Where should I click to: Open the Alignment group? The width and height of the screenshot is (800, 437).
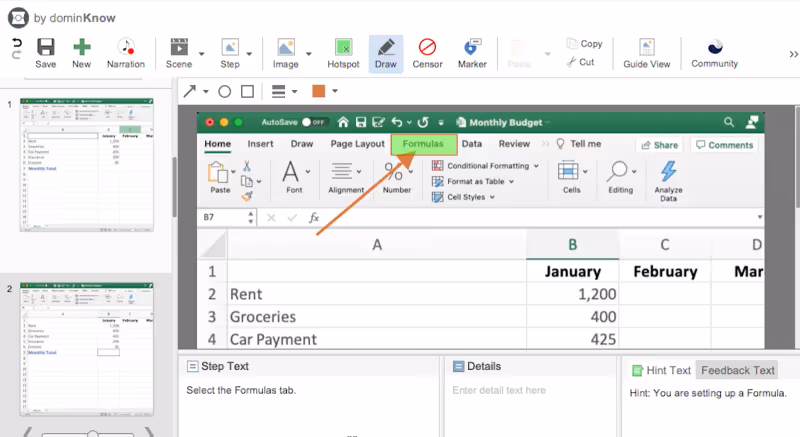[x=346, y=177]
